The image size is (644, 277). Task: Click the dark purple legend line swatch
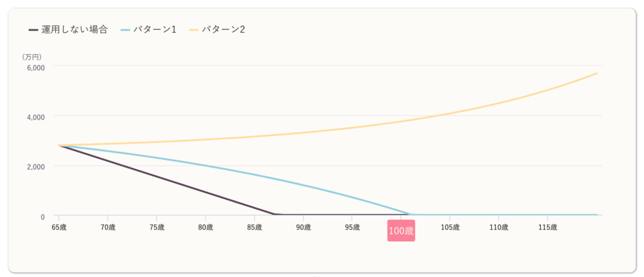(33, 30)
